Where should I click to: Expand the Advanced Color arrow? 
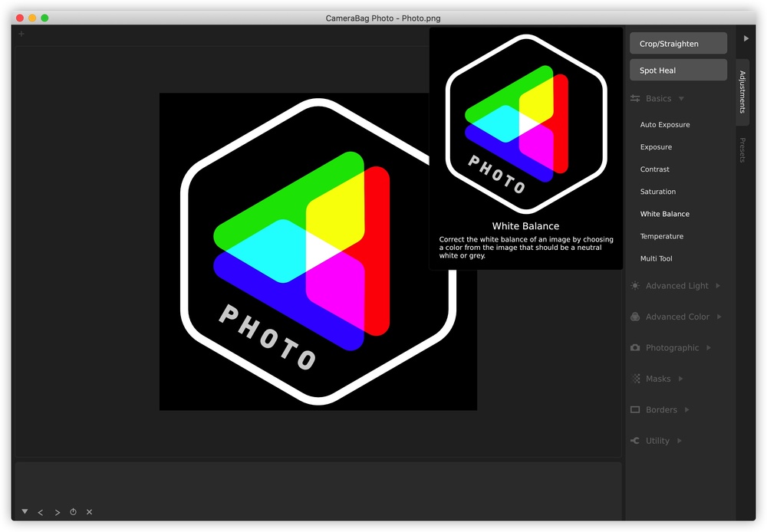(x=719, y=317)
